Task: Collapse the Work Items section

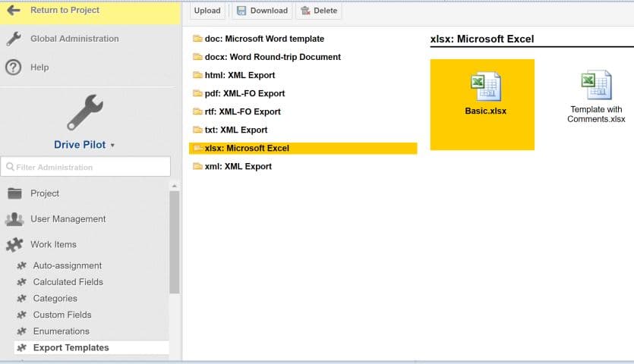Action: point(53,245)
